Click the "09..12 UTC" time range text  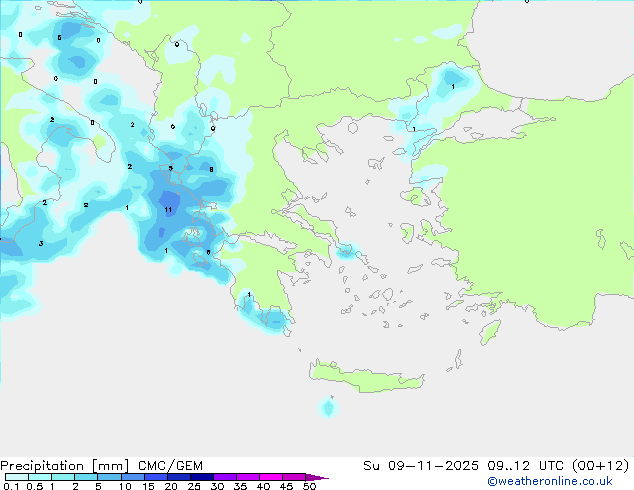pos(526,466)
